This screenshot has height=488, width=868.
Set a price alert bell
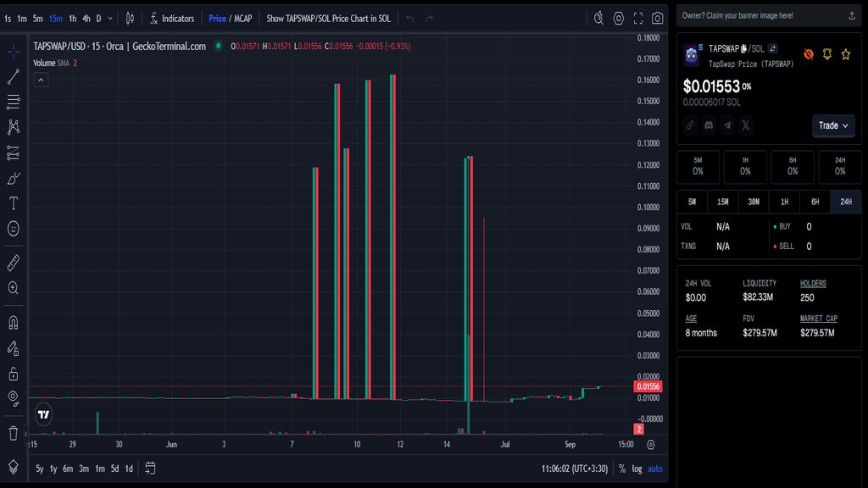(827, 53)
